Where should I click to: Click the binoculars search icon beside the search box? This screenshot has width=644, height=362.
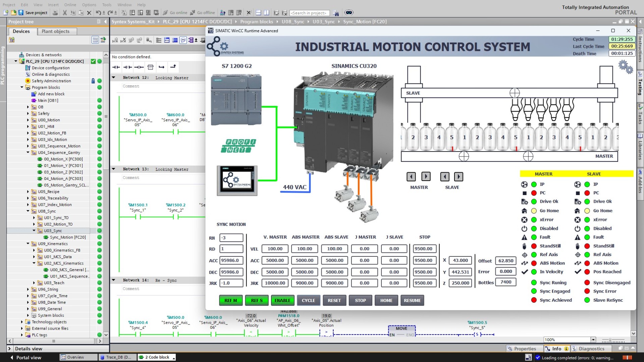(336, 13)
